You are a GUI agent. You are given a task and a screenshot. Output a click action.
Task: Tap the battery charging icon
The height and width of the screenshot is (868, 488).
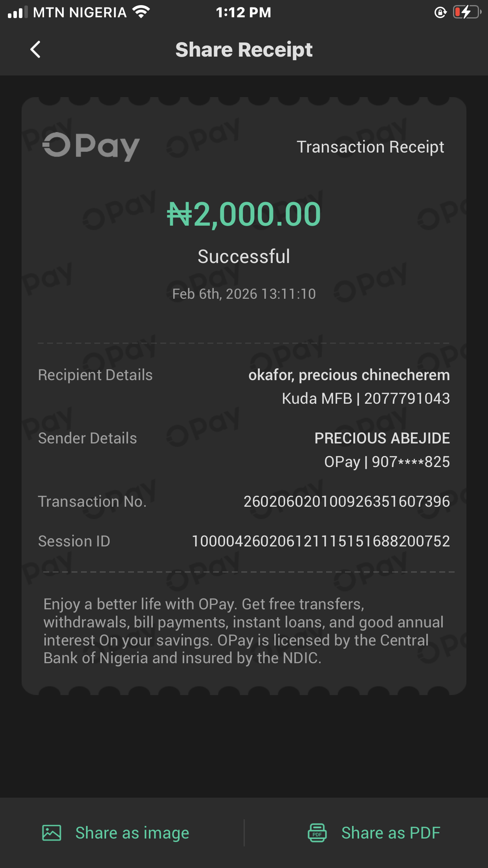pyautogui.click(x=467, y=12)
